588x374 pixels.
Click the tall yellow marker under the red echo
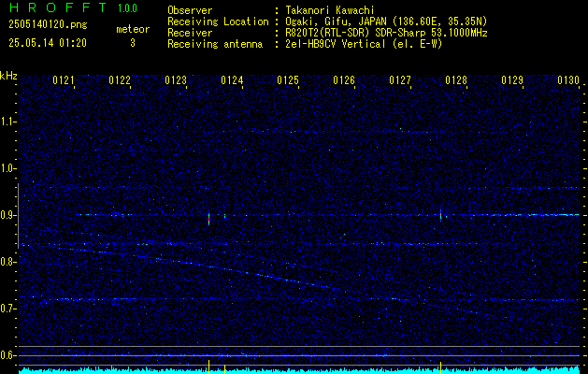(208, 367)
